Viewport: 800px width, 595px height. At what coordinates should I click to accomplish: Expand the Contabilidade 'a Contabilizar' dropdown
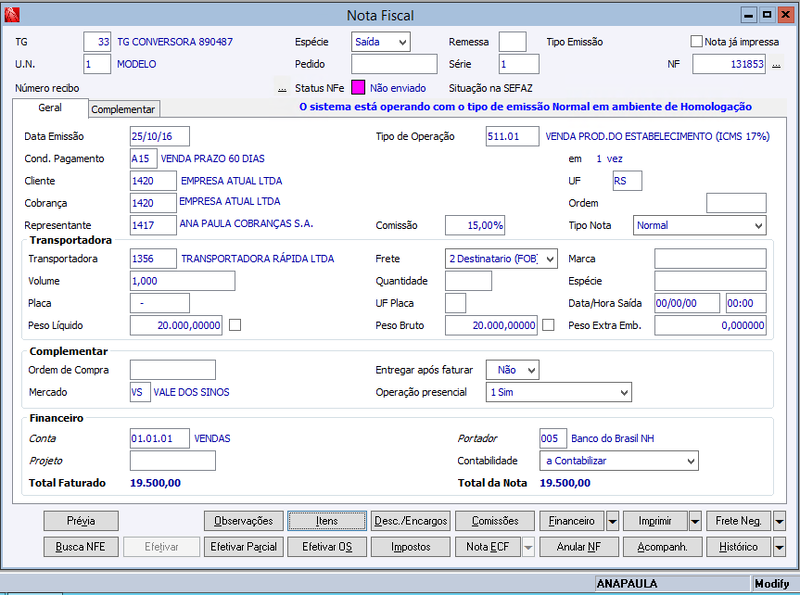click(x=619, y=461)
